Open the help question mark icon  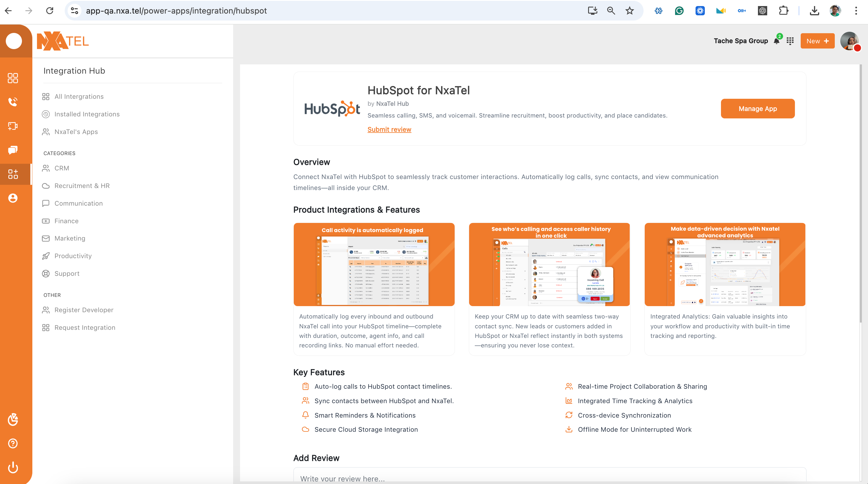coord(13,444)
